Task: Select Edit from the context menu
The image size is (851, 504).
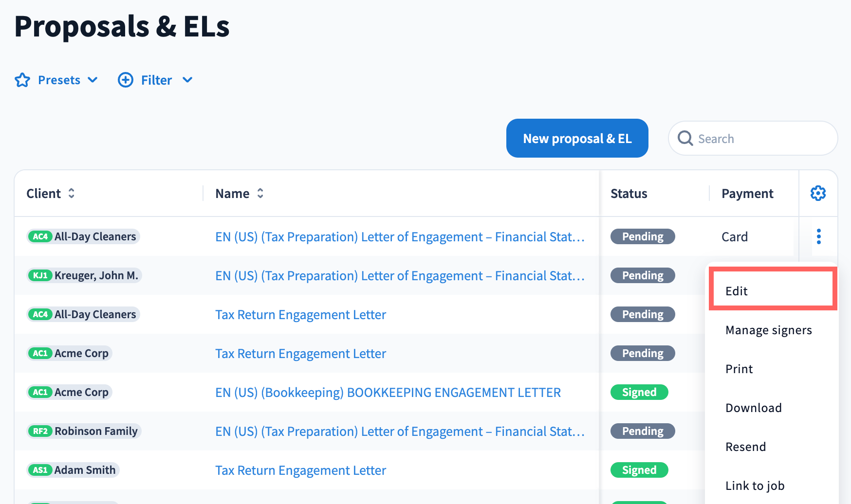Action: [737, 291]
